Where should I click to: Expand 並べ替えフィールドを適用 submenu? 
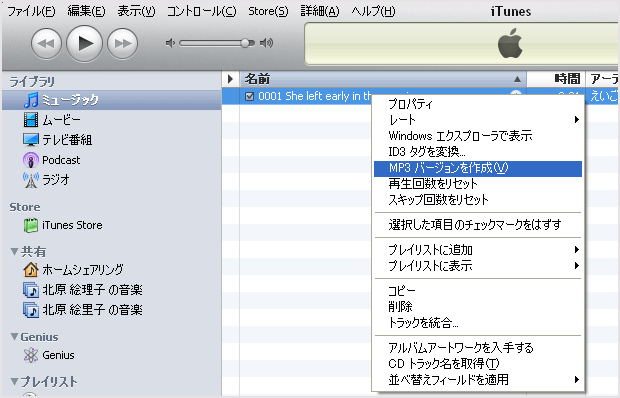478,380
